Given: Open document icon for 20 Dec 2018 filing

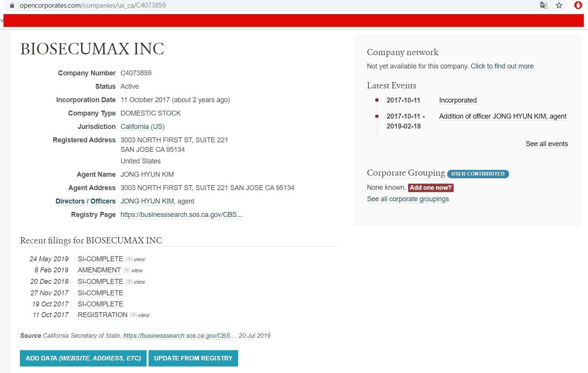Looking at the screenshot, I should [x=129, y=282].
